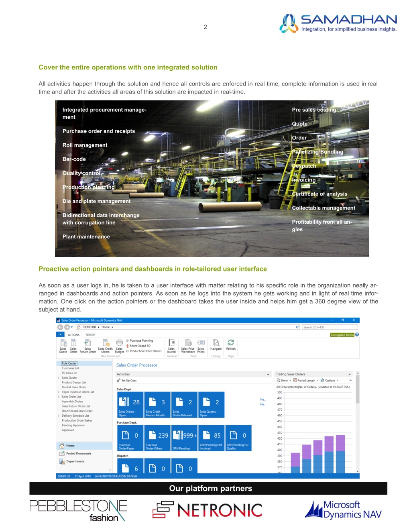Open help via the blue question mark icon

click(357, 334)
